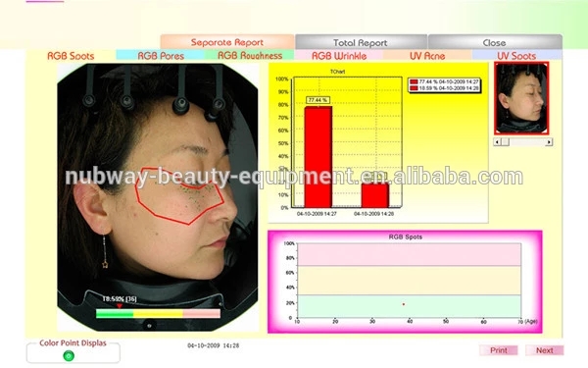This screenshot has height=368, width=588.
Task: Select the RGB Spots category
Action: pyautogui.click(x=71, y=56)
